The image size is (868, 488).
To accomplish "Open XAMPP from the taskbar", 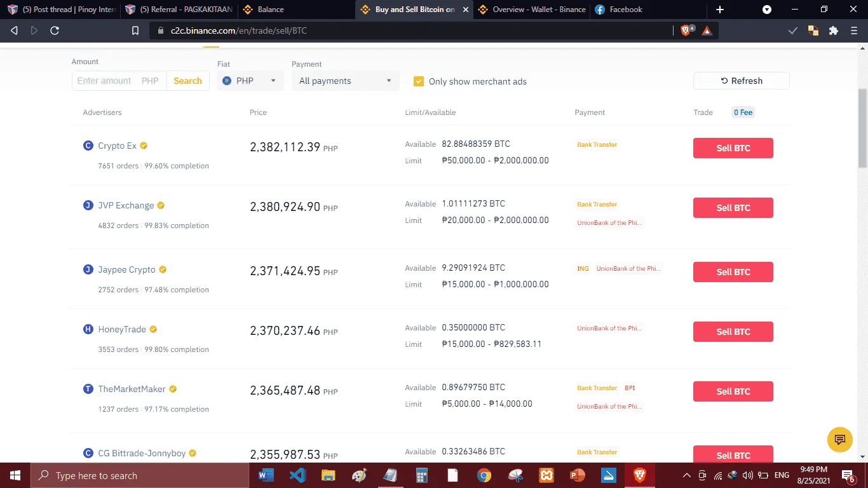I will tap(546, 475).
